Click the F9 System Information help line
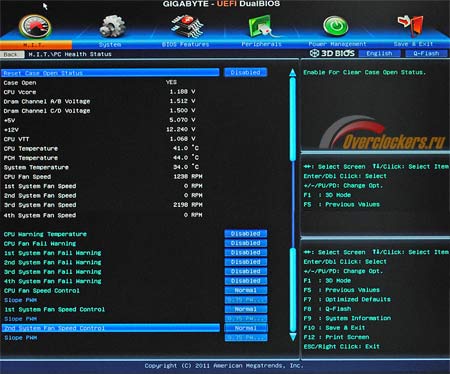This screenshot has height=374, width=450. click(x=347, y=318)
